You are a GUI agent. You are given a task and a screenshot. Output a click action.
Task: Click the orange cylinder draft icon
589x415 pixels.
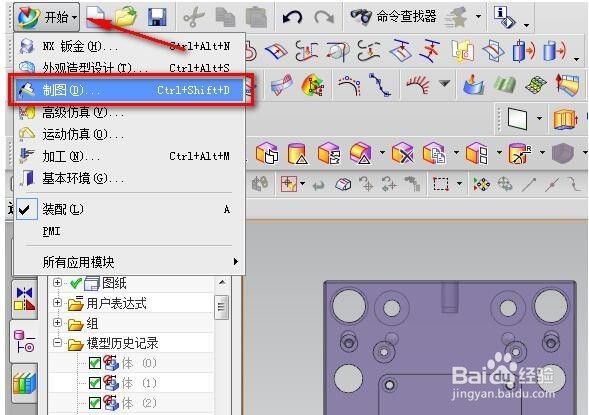click(x=298, y=154)
